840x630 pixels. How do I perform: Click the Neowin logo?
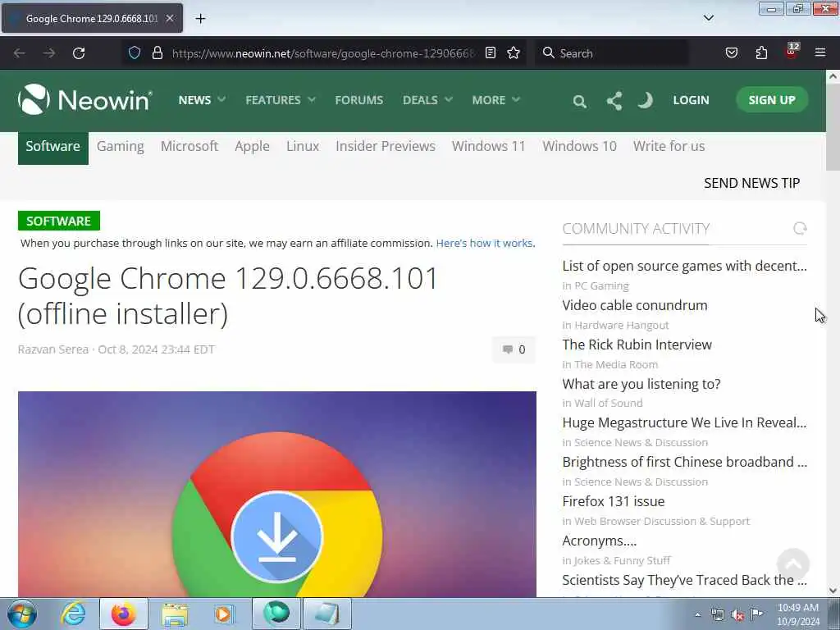[85, 99]
